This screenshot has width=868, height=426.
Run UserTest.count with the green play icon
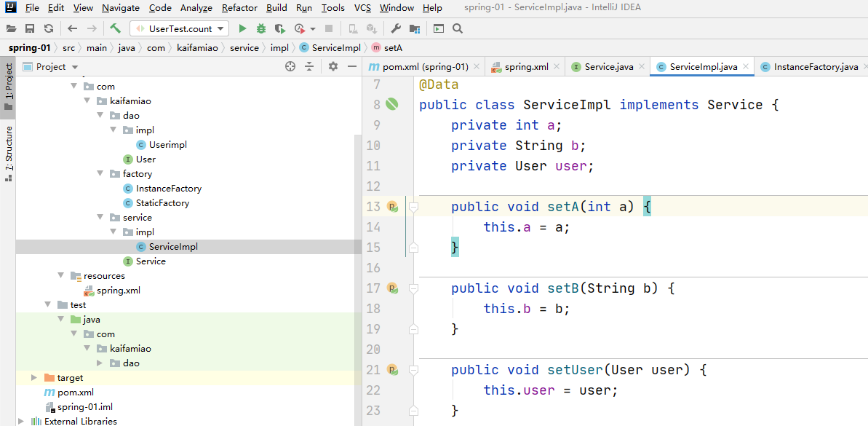(x=242, y=28)
